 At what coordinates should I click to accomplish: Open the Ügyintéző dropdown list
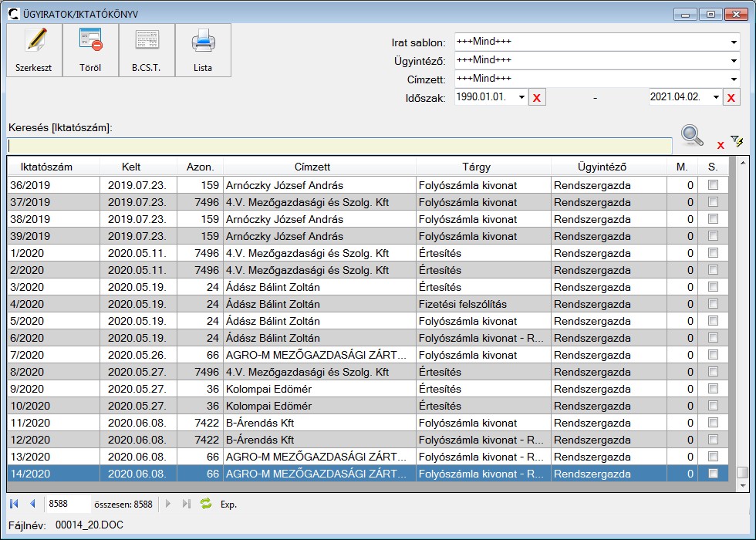point(733,60)
